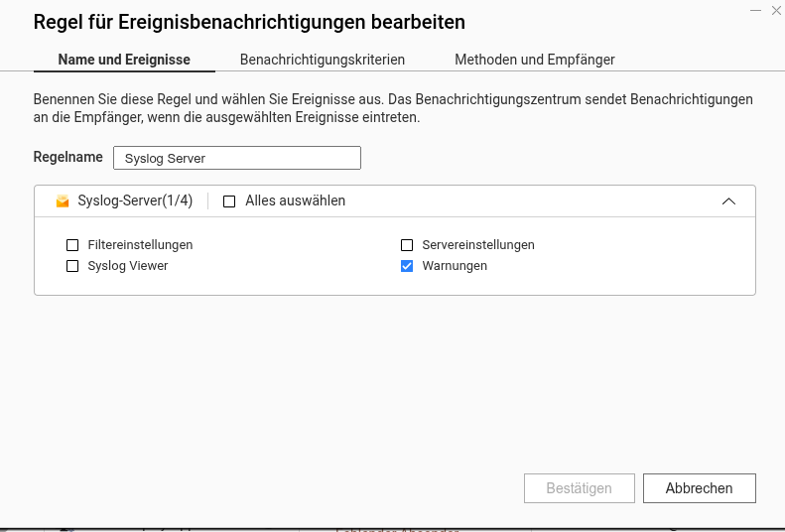Tick the Alles auswählen checkbox
Image resolution: width=785 pixels, height=532 pixels.
coord(229,201)
